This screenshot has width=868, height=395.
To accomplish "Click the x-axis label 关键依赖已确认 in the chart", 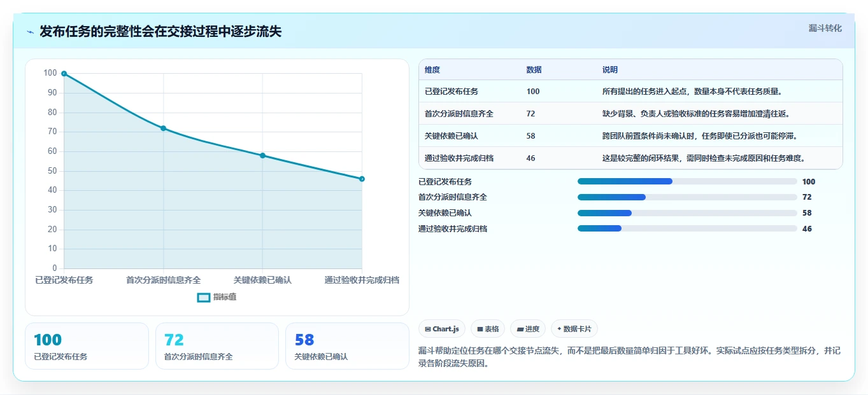I will tap(262, 280).
